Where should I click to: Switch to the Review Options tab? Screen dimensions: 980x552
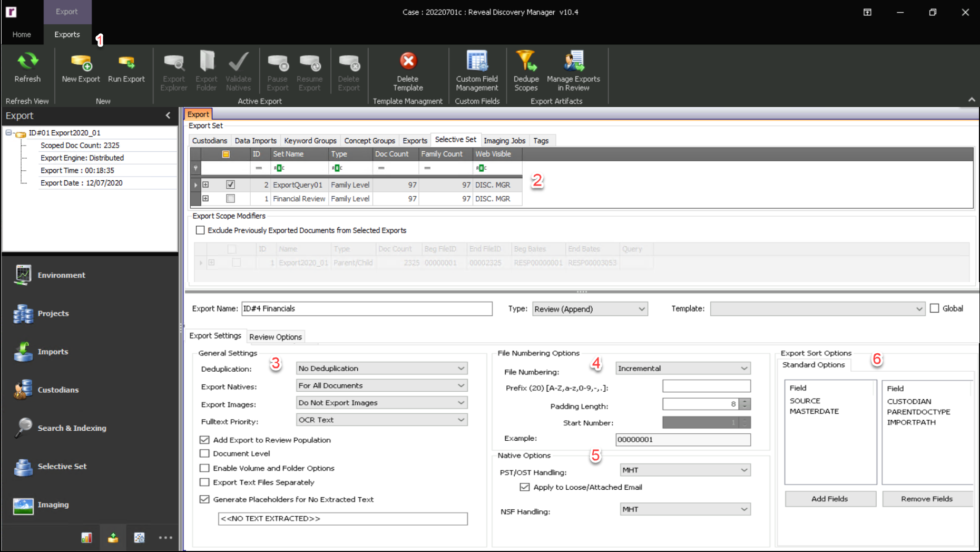point(276,336)
